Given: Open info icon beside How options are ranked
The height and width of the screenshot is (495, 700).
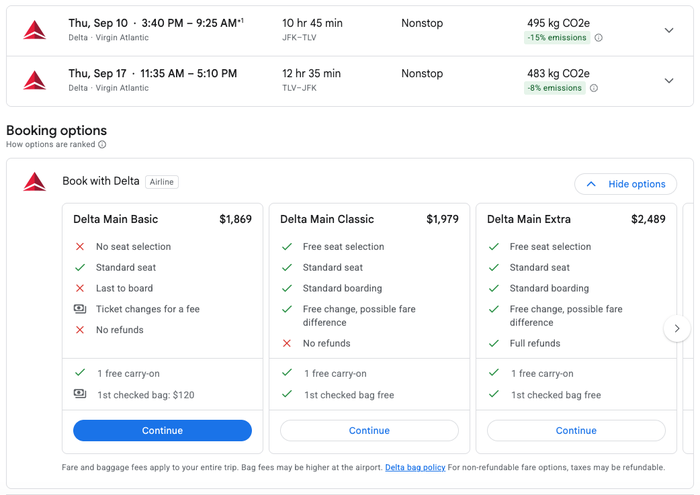Looking at the screenshot, I should [102, 145].
